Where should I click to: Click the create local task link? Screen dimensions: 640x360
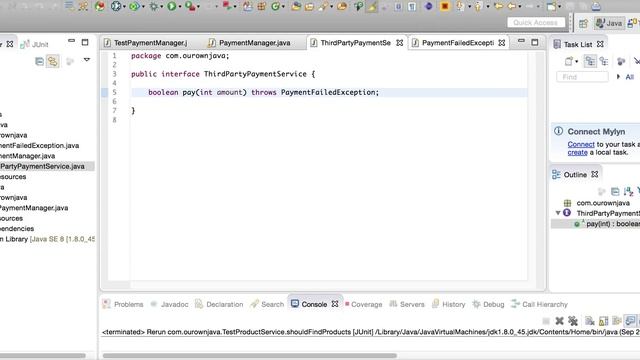[577, 152]
